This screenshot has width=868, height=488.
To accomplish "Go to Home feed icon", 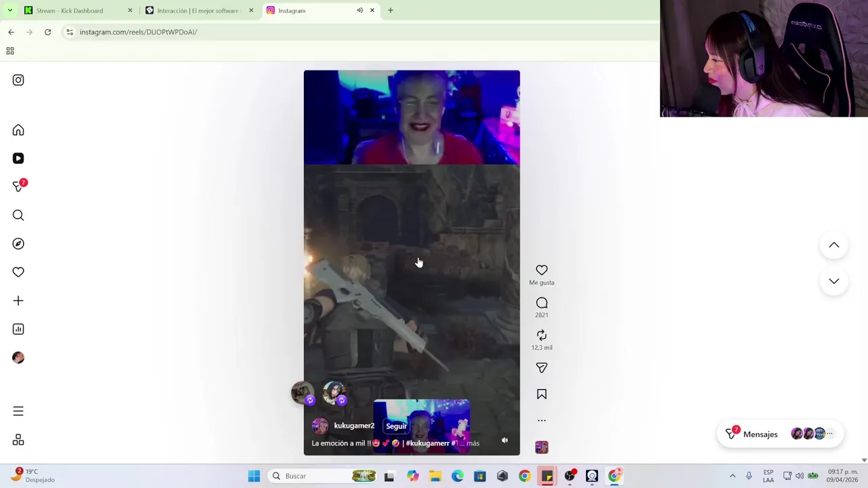I will click(18, 130).
